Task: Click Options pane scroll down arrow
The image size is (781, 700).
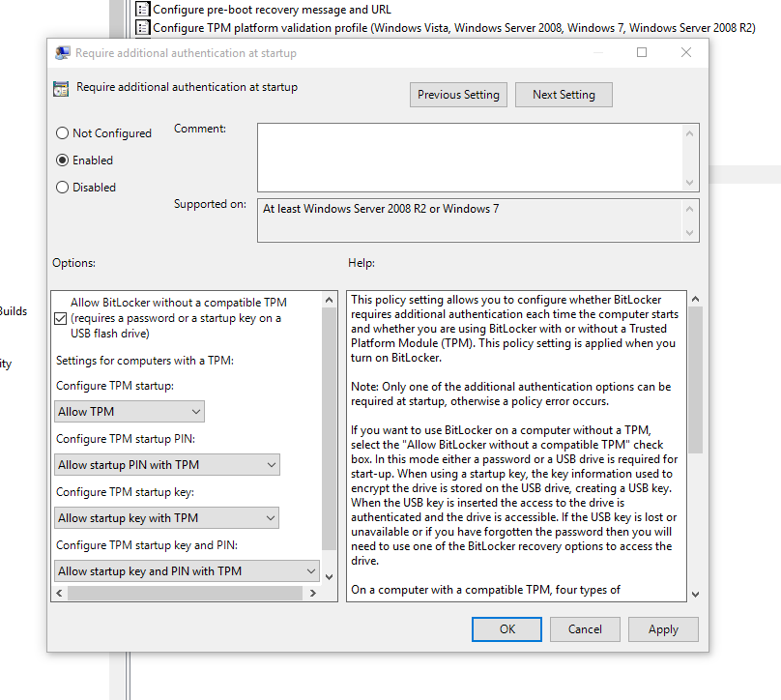Action: pos(329,576)
